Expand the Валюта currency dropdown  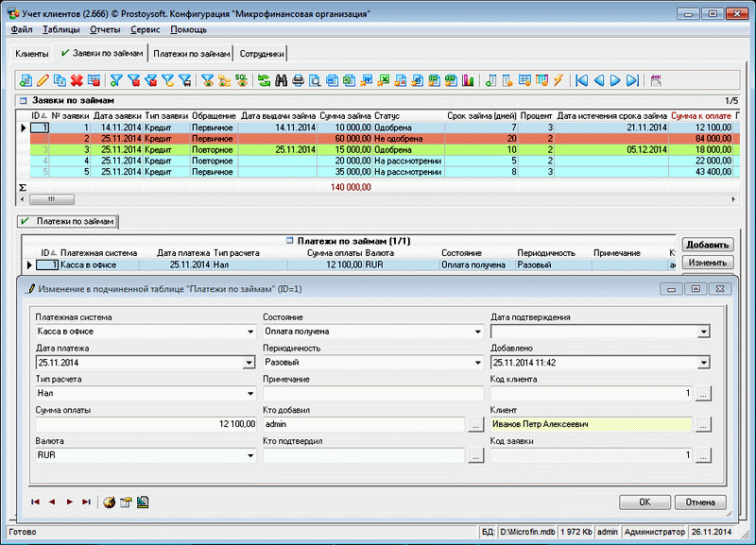250,455
